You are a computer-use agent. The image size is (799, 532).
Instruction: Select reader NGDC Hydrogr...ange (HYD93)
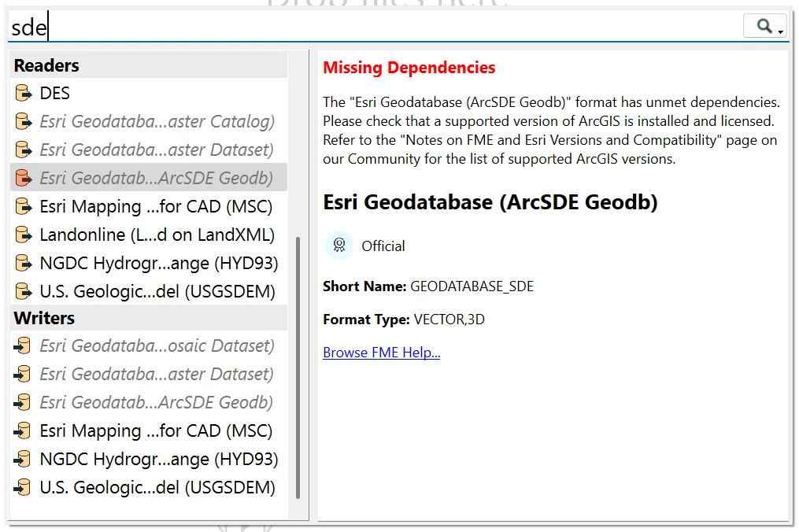click(x=149, y=263)
